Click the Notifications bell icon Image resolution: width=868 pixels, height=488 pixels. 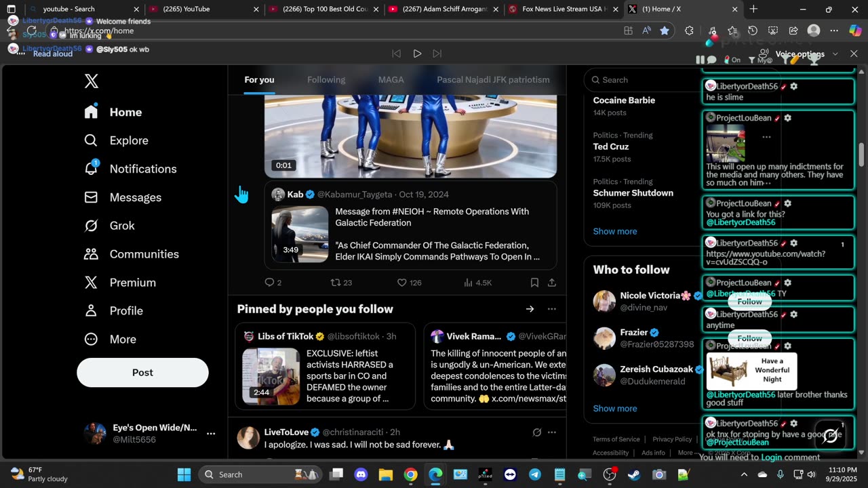point(91,169)
